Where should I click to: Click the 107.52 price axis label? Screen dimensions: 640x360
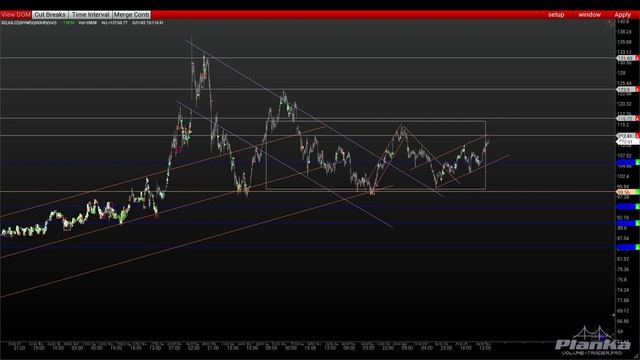pos(624,156)
